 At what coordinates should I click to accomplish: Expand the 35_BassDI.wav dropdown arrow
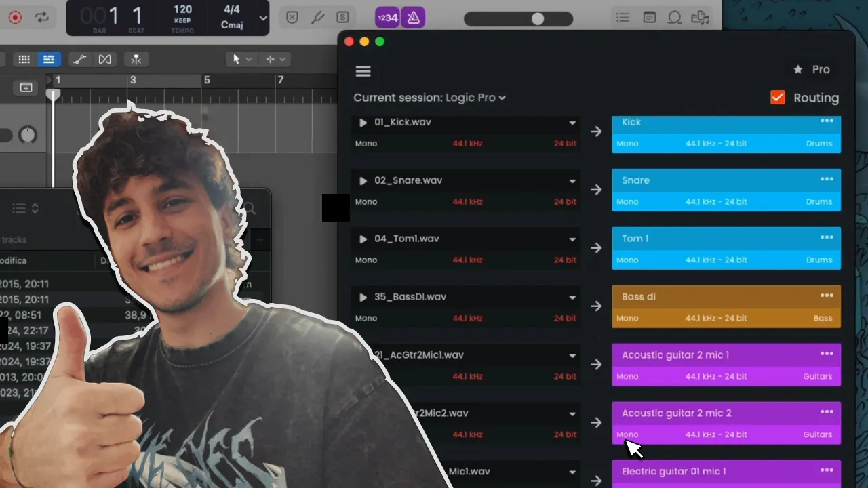point(572,298)
